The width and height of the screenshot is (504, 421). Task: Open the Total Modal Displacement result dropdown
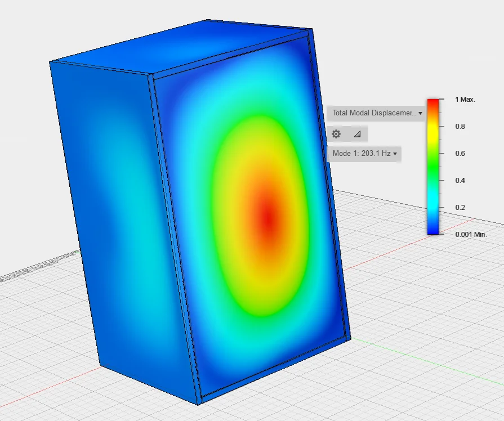[x=376, y=113]
